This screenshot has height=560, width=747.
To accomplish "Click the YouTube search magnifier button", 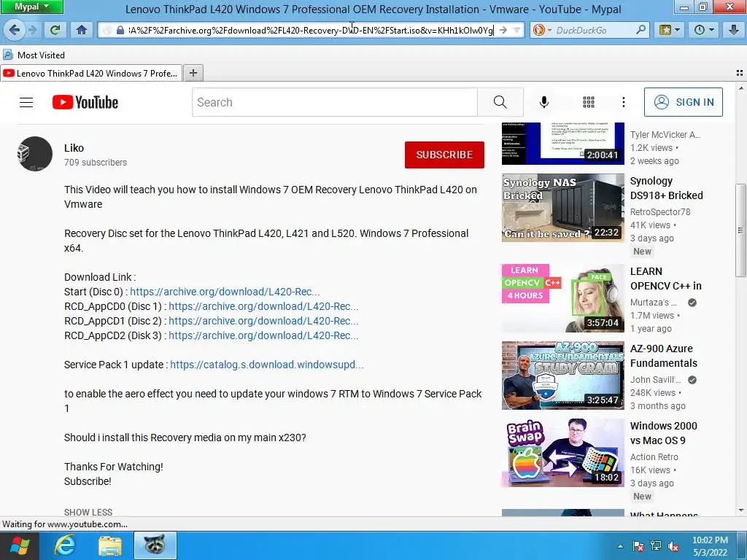I will [500, 102].
